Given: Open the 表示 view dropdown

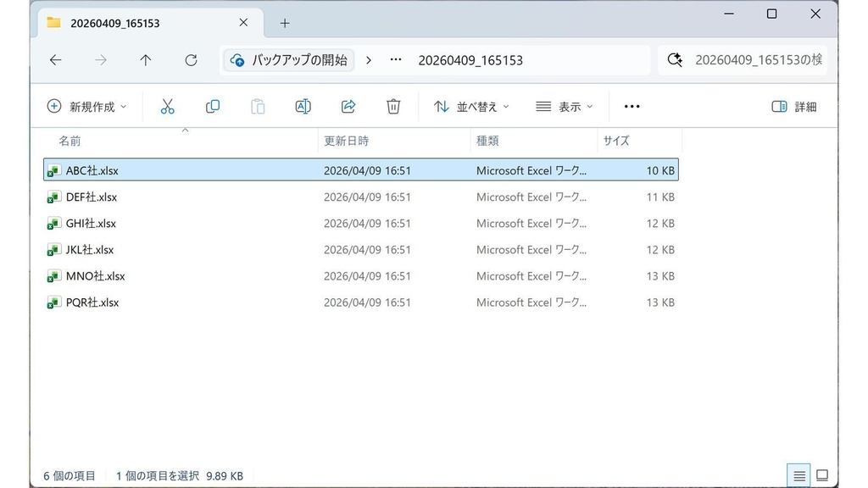Looking at the screenshot, I should click(x=564, y=106).
